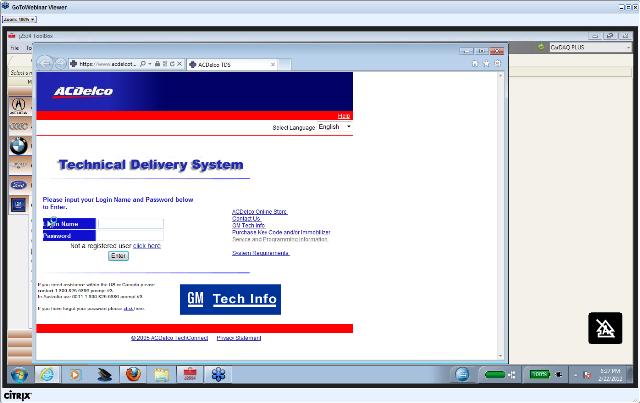The image size is (640, 403).
Task: Refresh the page using the reload icon
Action: pos(172,64)
